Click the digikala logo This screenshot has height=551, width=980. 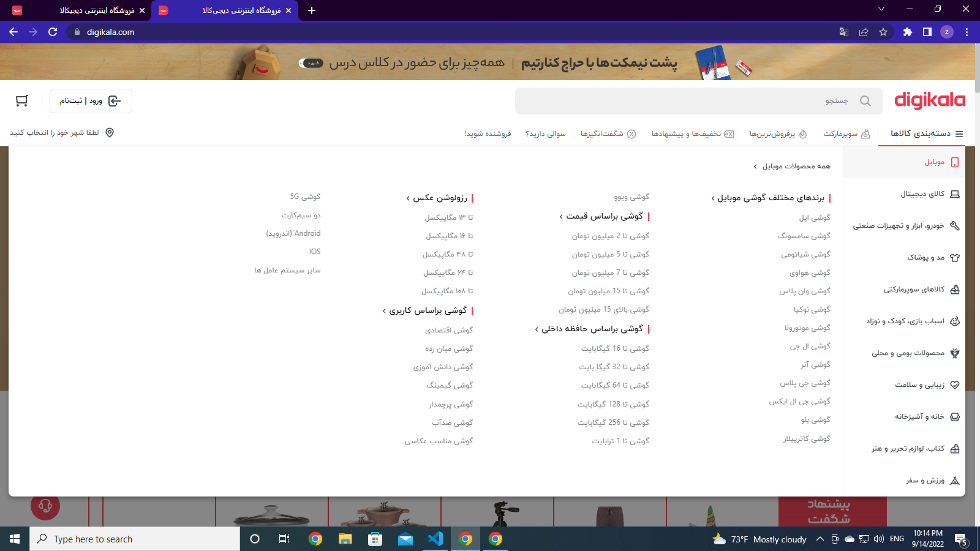[x=930, y=100]
